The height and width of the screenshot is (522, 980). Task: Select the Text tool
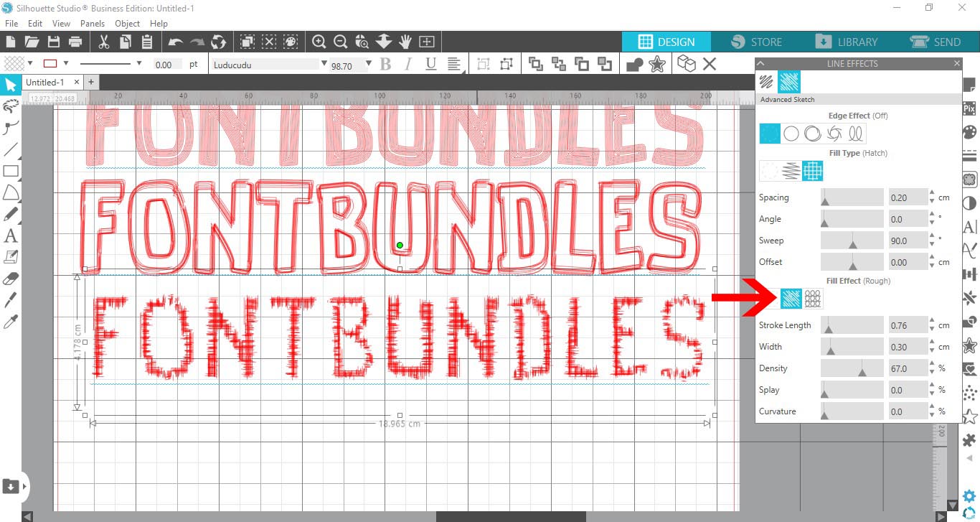coord(10,236)
